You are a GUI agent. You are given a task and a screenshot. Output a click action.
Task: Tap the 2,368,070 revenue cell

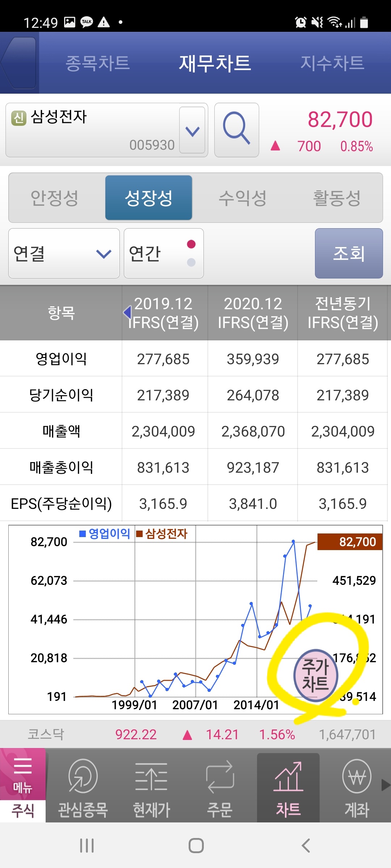pyautogui.click(x=253, y=431)
